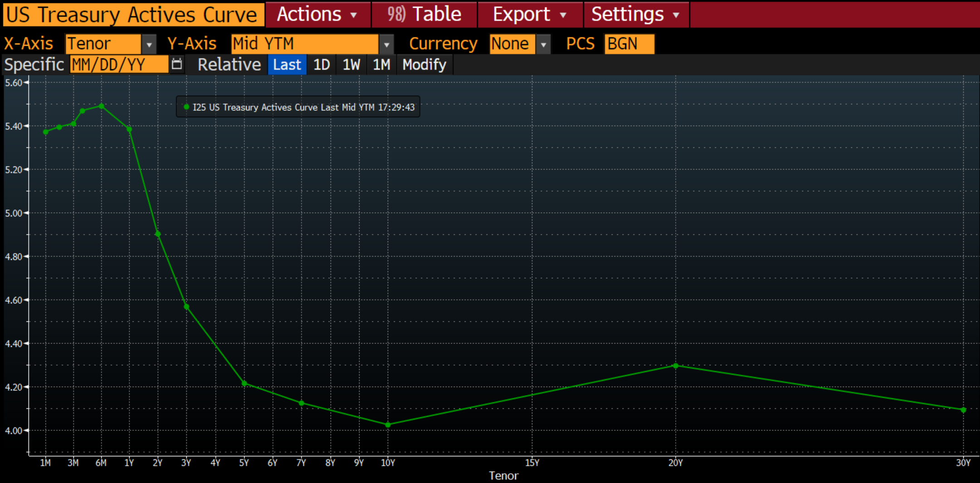The width and height of the screenshot is (980, 483).
Task: Open the calendar date picker icon
Action: point(177,64)
